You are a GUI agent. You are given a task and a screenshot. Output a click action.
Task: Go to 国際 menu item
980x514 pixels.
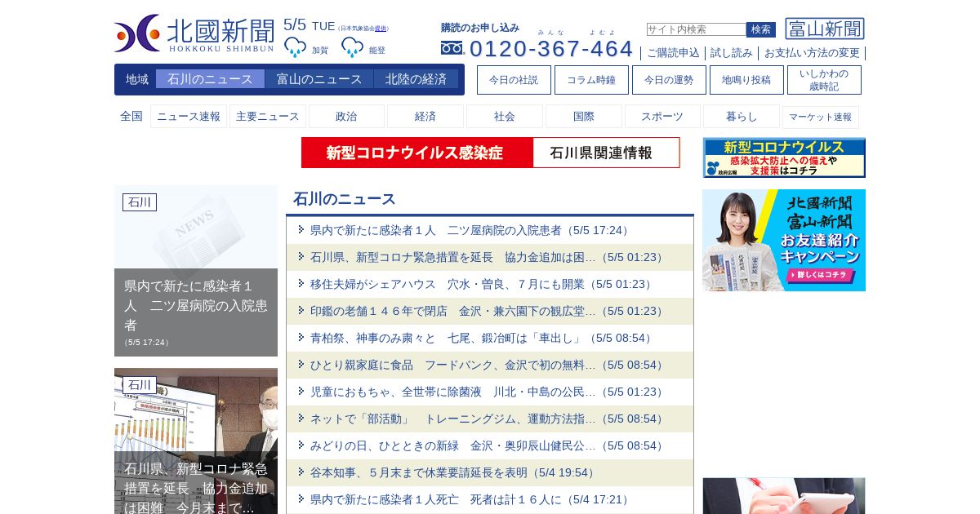584,117
